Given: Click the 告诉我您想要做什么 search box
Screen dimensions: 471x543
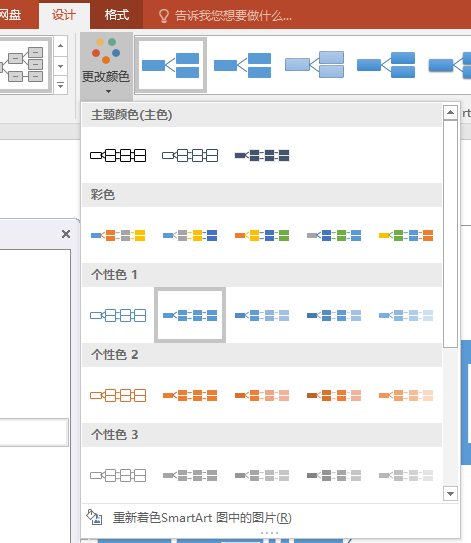Looking at the screenshot, I should tap(233, 16).
